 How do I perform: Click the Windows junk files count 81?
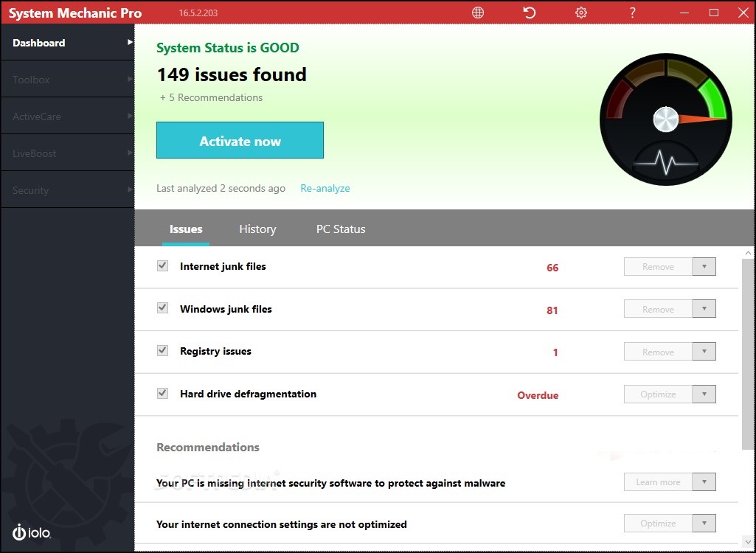[x=552, y=310]
